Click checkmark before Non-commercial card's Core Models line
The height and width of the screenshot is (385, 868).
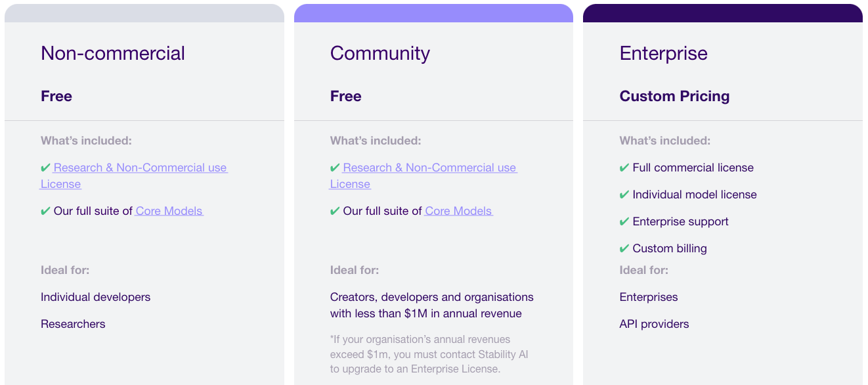click(x=45, y=212)
